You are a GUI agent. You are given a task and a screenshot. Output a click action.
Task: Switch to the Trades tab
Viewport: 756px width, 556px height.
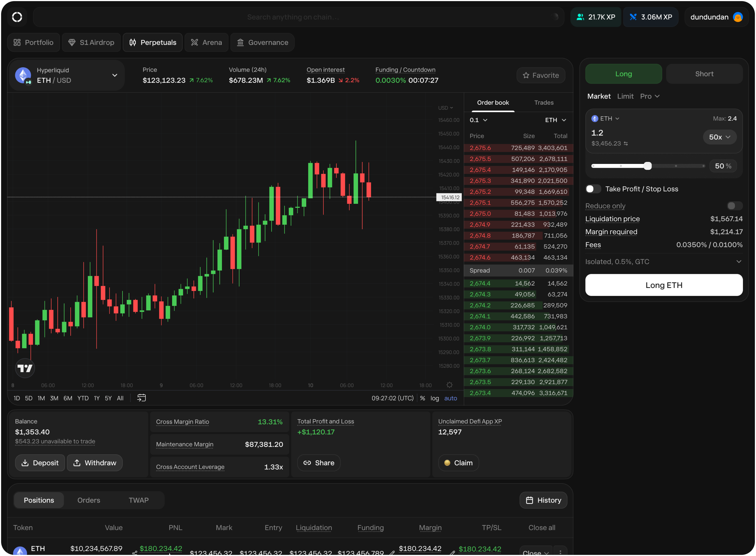tap(543, 103)
